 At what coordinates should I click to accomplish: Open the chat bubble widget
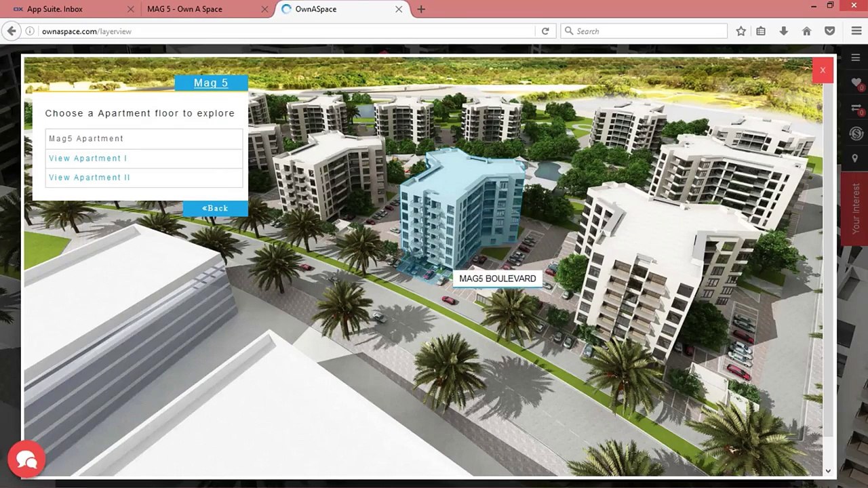(x=26, y=460)
